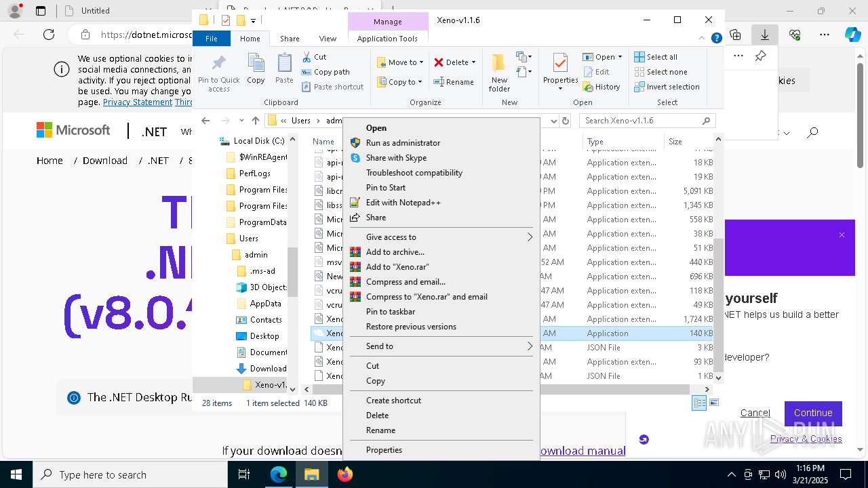This screenshot has height=488, width=868.
Task: Click the Copy ribbon icon
Action: pos(256,64)
